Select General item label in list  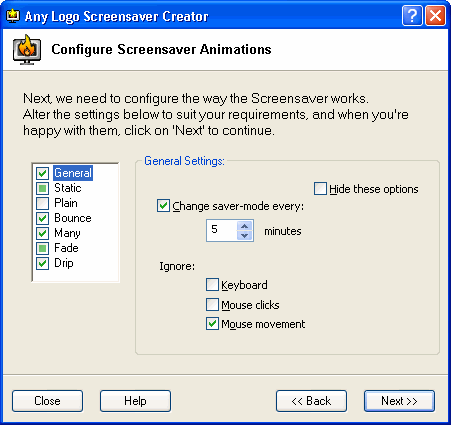pos(73,173)
